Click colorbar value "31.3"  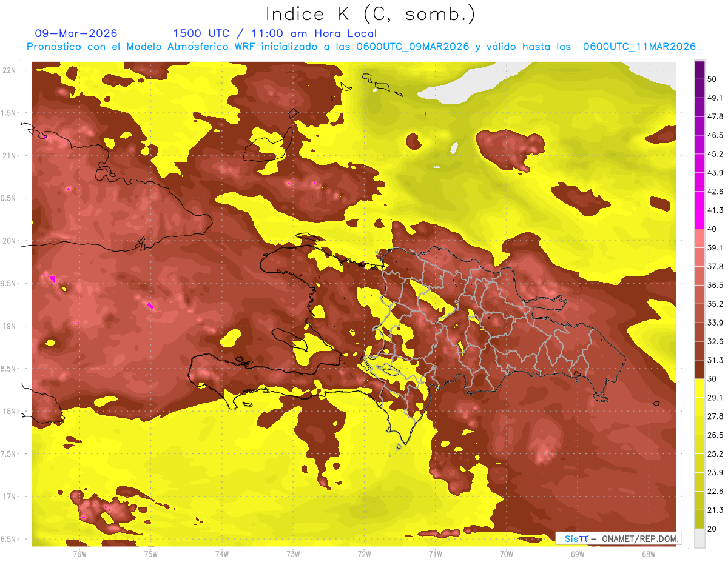coord(715,360)
